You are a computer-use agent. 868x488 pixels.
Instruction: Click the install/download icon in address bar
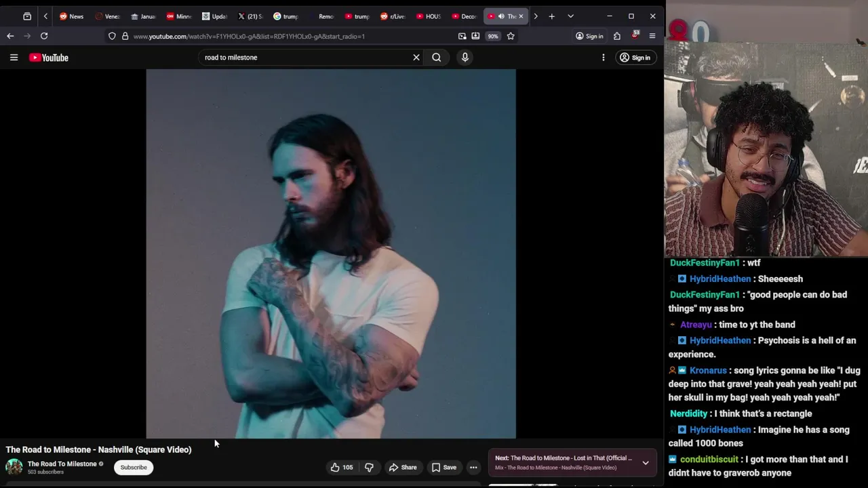pos(475,36)
